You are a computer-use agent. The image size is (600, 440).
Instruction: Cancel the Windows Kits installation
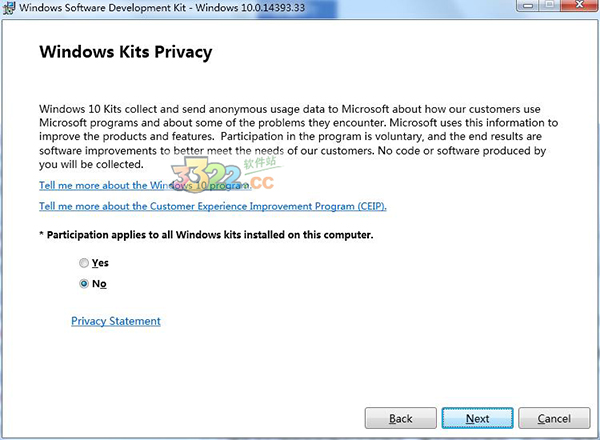[554, 418]
